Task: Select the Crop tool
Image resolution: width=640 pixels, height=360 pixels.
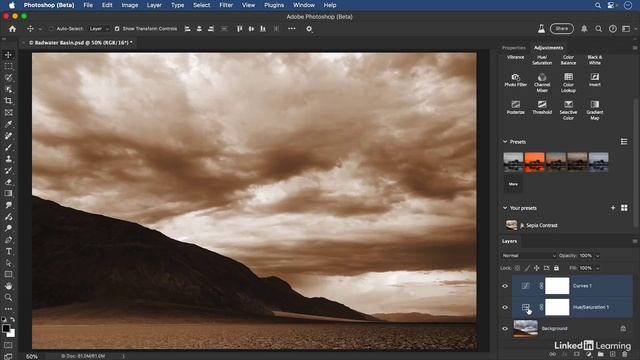Action: 8,101
